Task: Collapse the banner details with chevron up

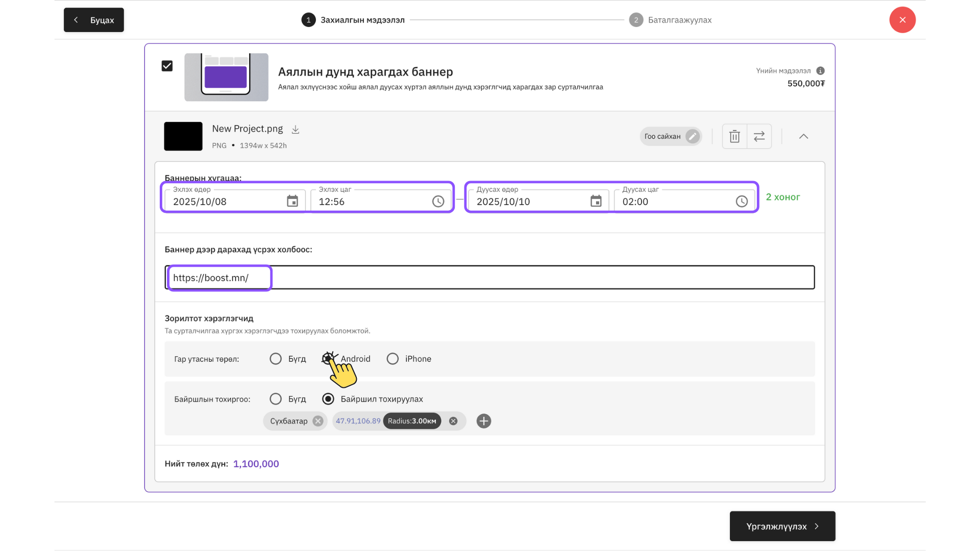Action: [x=803, y=136]
